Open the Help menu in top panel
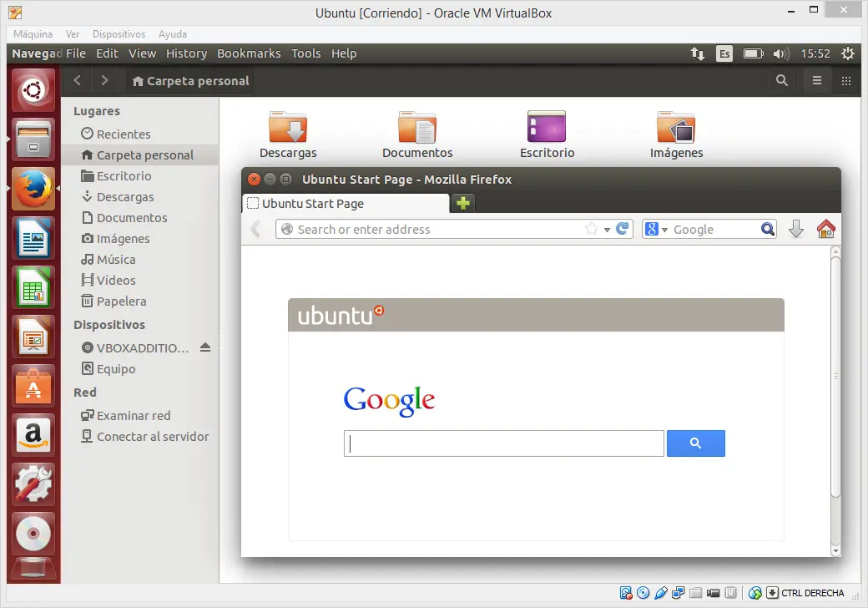868x608 pixels. (344, 53)
